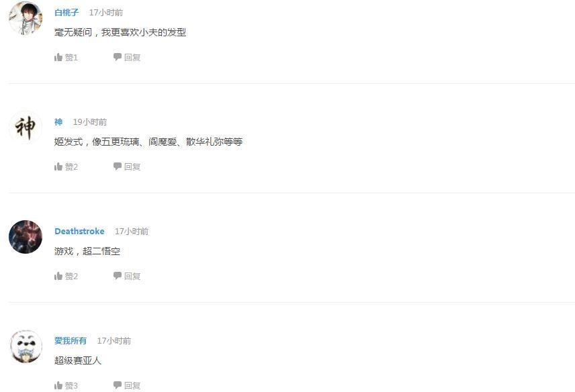This screenshot has height=392, width=575.
Task: Like 白桃子's comment with thumbs-up icon
Action: click(x=58, y=57)
